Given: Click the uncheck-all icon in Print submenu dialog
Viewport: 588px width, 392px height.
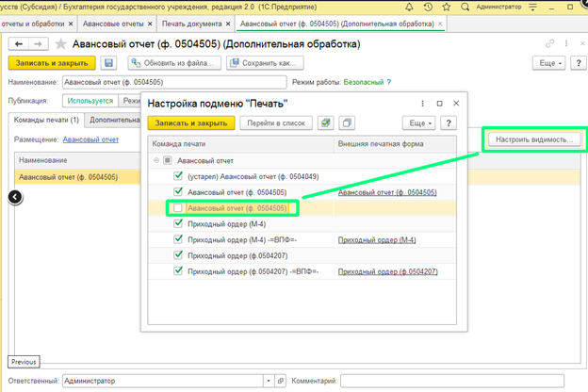Looking at the screenshot, I should click(x=348, y=122).
